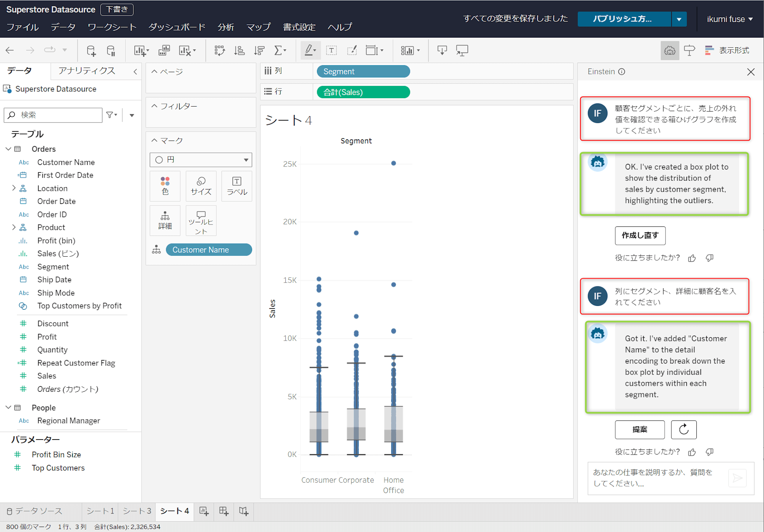Click the 作成し直す button in Einstein panel
Viewport: 764px width, 532px height.
coord(639,235)
